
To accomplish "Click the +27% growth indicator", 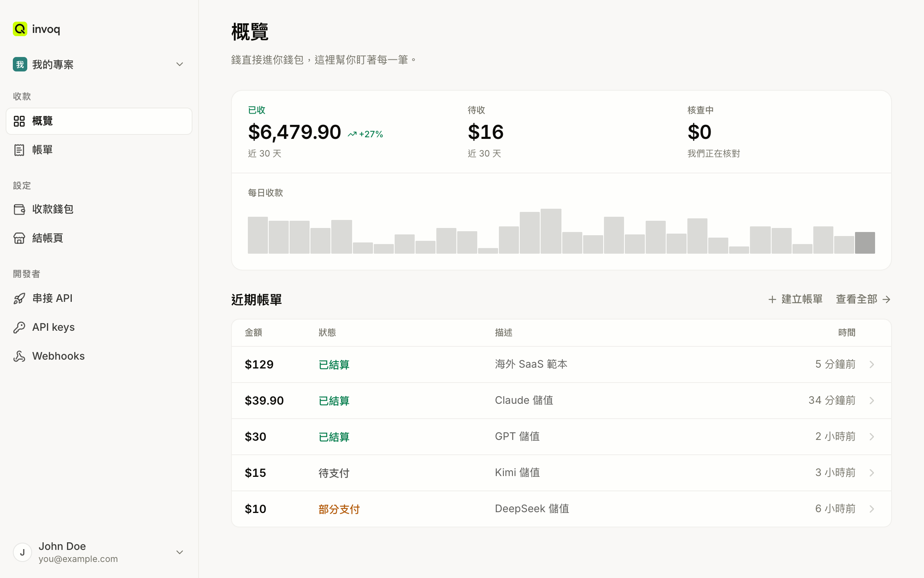I will coord(365,134).
